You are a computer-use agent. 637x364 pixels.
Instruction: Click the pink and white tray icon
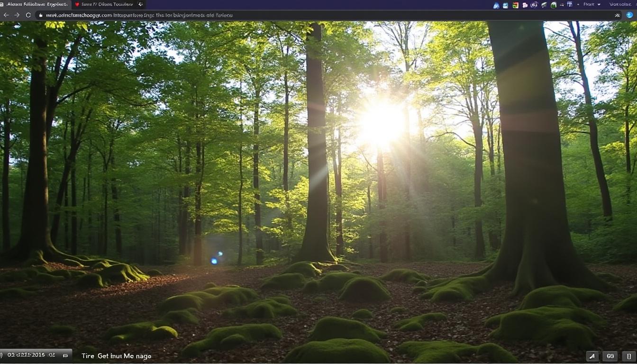[x=525, y=5]
